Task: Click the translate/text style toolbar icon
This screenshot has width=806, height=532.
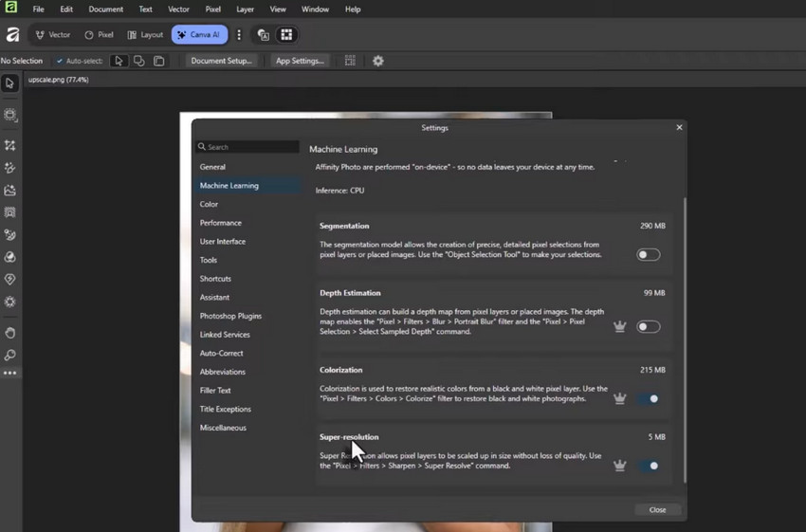Action: click(x=264, y=35)
